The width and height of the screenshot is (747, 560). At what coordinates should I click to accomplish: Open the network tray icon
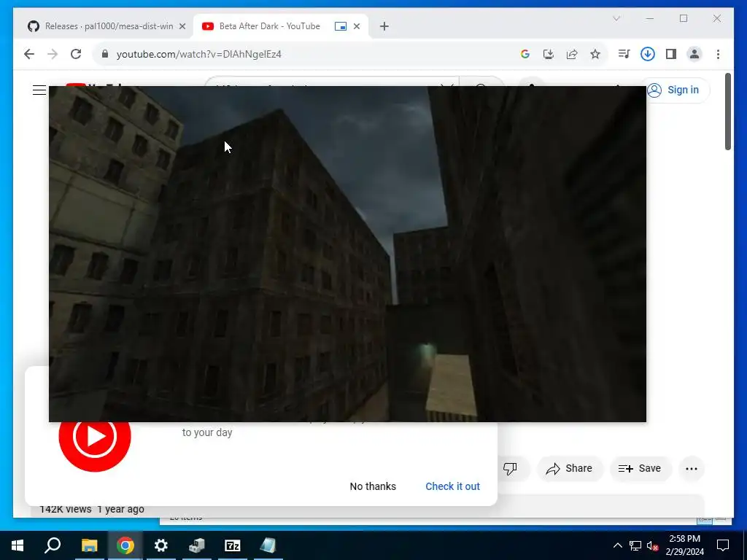pyautogui.click(x=635, y=545)
